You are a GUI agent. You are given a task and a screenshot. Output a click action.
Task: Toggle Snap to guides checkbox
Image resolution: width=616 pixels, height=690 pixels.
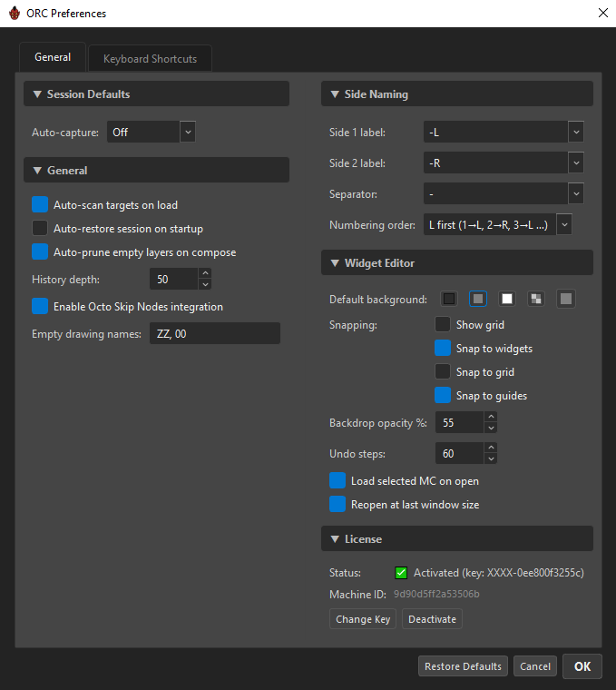pos(443,396)
